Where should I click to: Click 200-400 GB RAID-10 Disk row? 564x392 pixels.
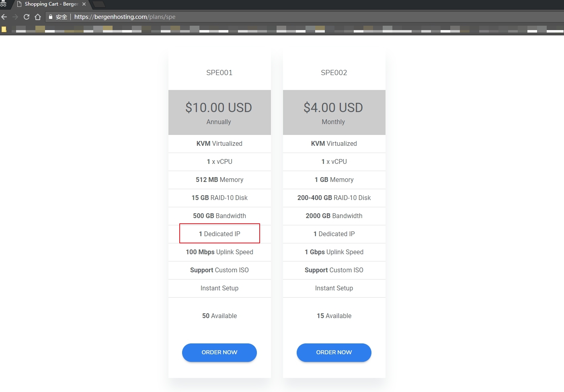click(334, 198)
